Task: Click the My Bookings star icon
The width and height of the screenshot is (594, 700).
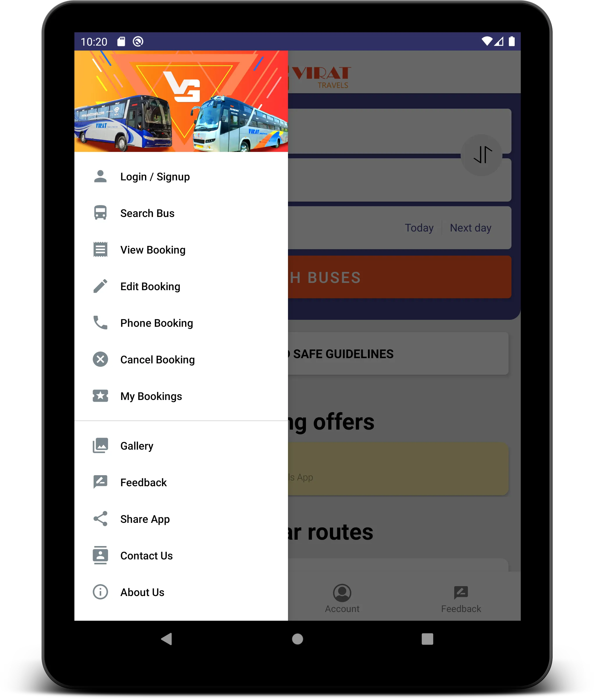Action: coord(100,396)
